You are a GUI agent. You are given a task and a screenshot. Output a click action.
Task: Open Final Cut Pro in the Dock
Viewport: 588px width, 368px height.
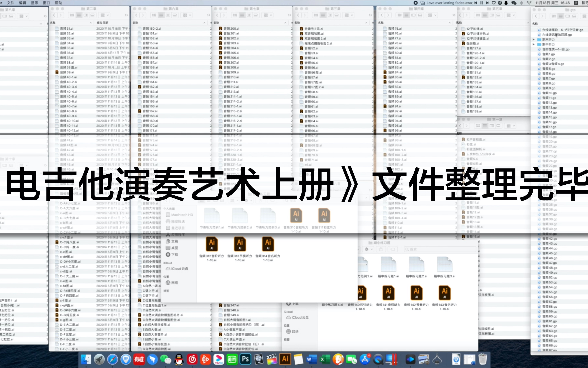tap(272, 359)
